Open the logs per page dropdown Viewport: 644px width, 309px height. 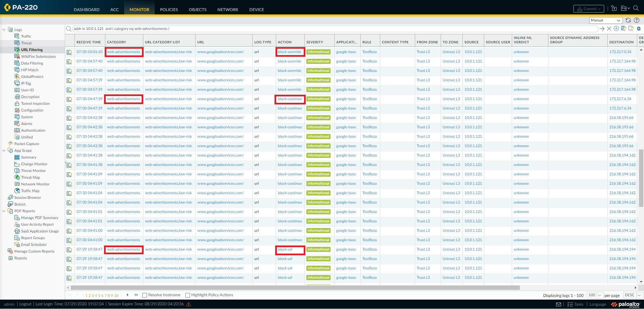click(595, 295)
